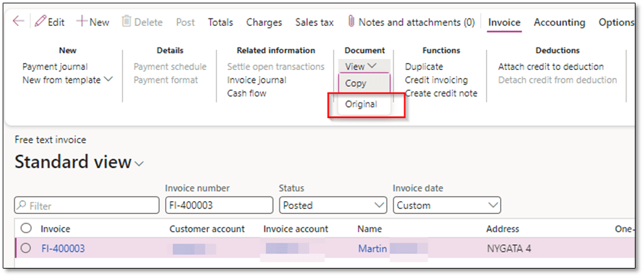The height and width of the screenshot is (277, 644).
Task: Switch to the Accounting tab
Action: pos(559,22)
